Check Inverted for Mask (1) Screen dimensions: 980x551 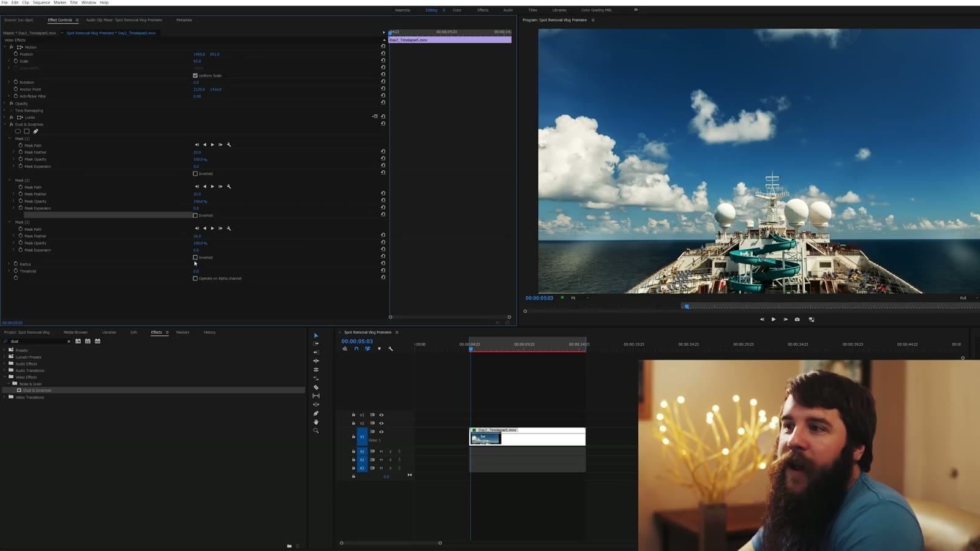pyautogui.click(x=195, y=173)
